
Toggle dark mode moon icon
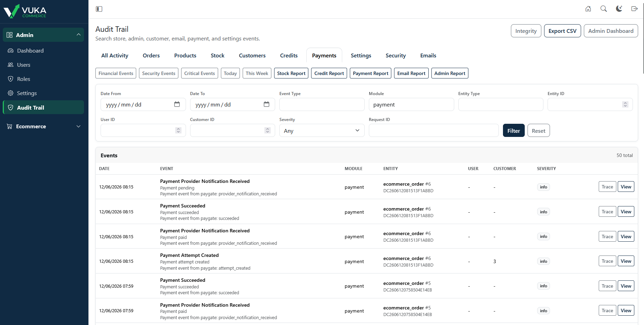tap(619, 9)
